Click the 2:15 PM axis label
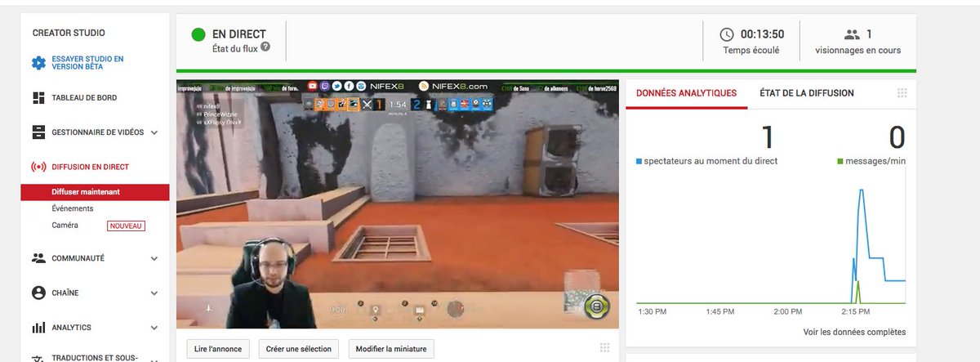 click(x=855, y=311)
